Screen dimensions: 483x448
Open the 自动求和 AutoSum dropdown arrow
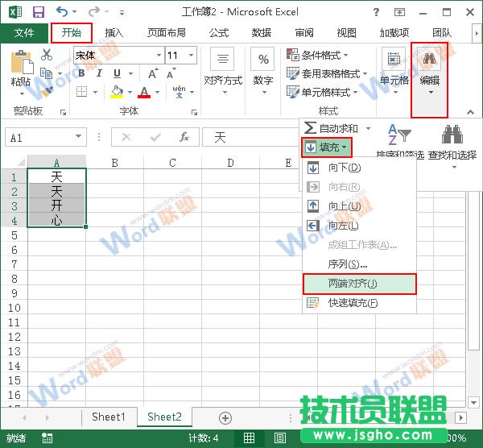368,128
